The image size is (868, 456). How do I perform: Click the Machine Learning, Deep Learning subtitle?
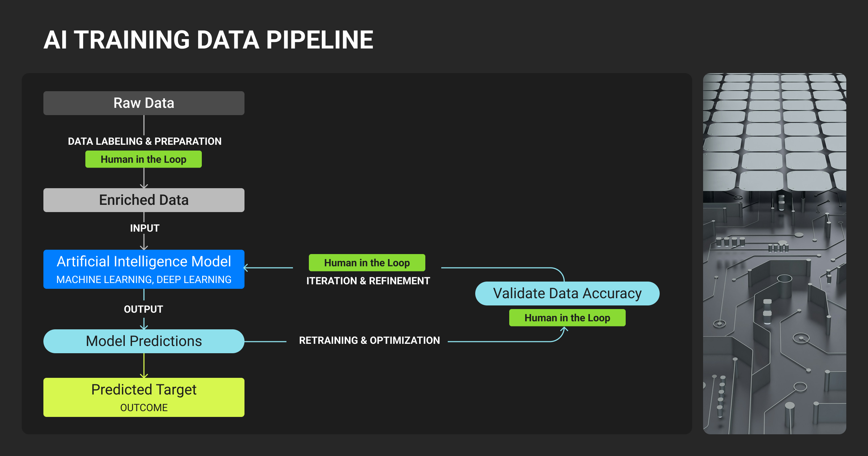click(144, 279)
